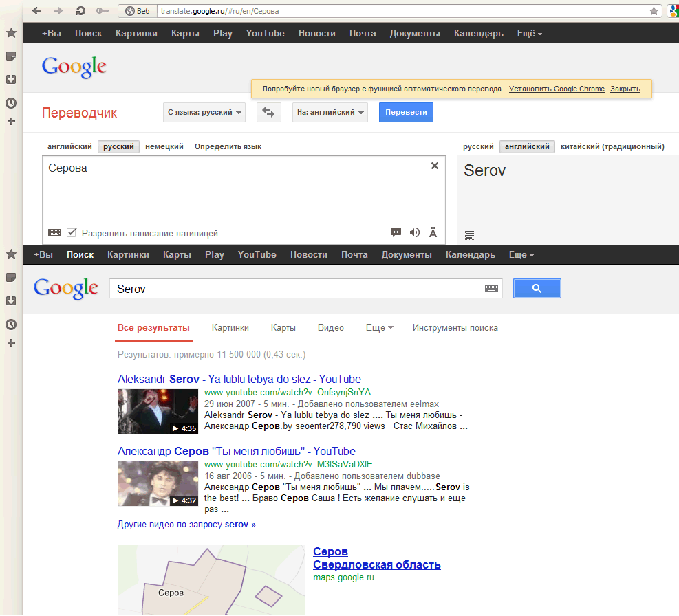Open downloads icon in top sidebar
679x616 pixels.
(x=11, y=79)
